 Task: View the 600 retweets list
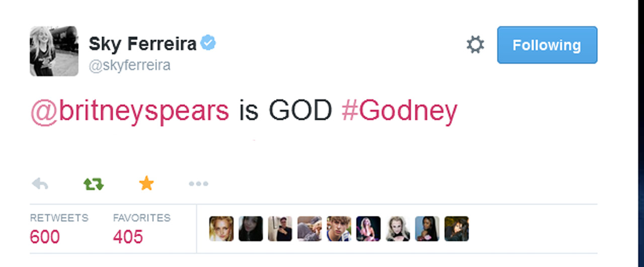point(45,236)
